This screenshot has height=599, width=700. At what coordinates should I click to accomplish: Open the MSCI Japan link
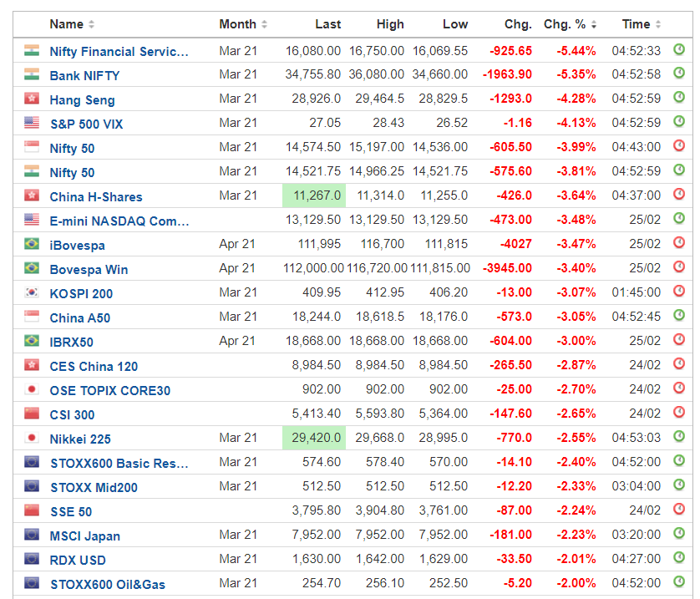click(85, 536)
